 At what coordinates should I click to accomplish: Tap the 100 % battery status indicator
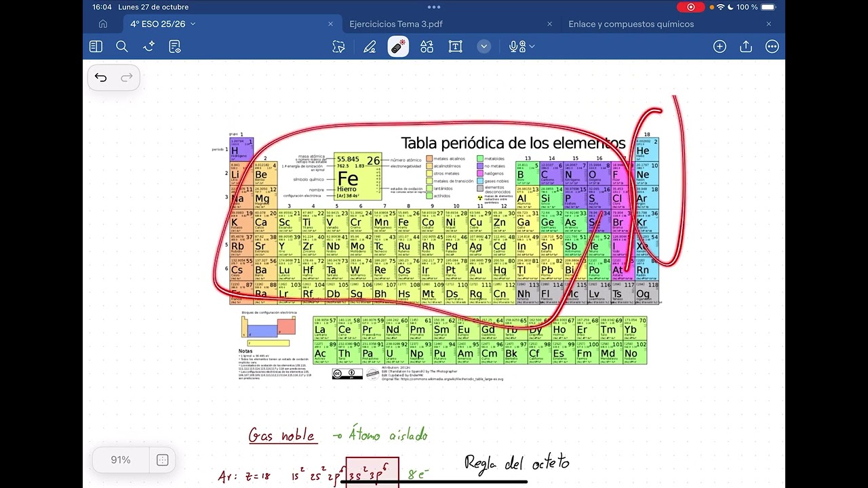click(x=755, y=7)
